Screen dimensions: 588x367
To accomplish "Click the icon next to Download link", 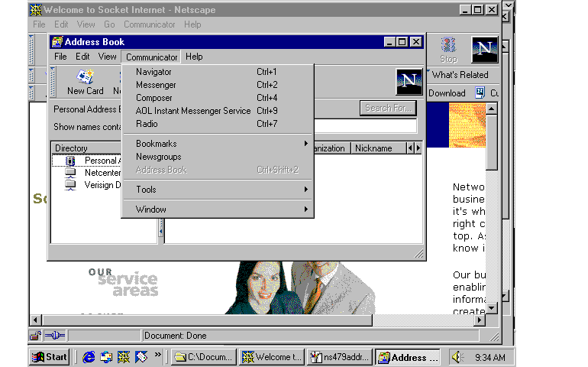I will tap(480, 93).
